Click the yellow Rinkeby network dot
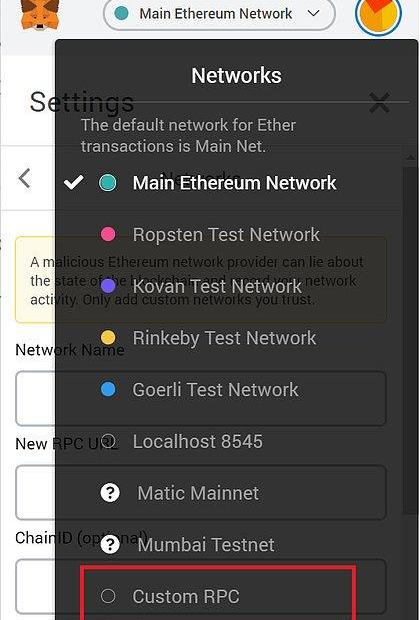 108,337
